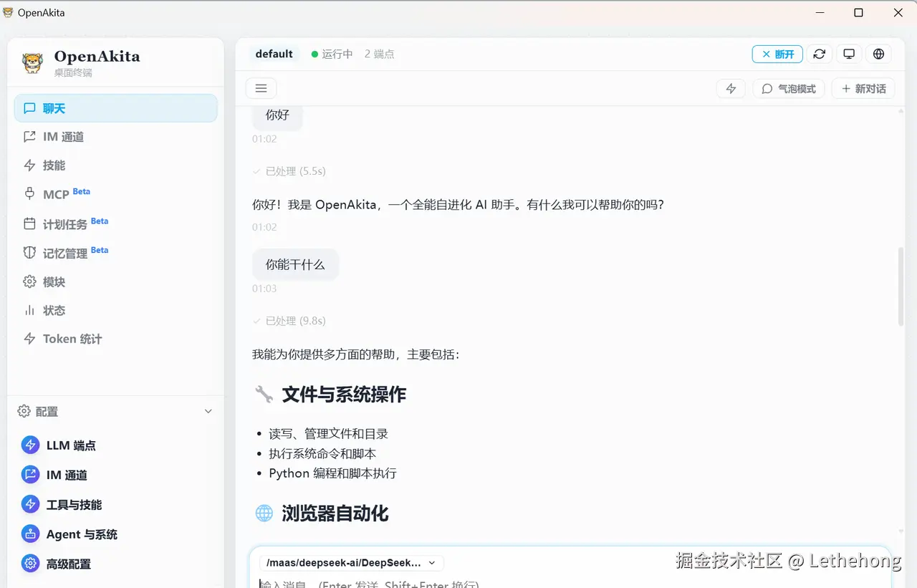This screenshot has width=917, height=588.
Task: Click the blue lightning icon of LLM 端点
Action: 30,445
